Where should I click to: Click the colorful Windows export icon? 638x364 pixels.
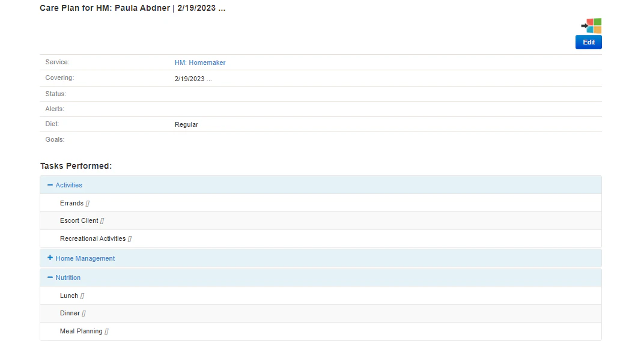pyautogui.click(x=593, y=25)
